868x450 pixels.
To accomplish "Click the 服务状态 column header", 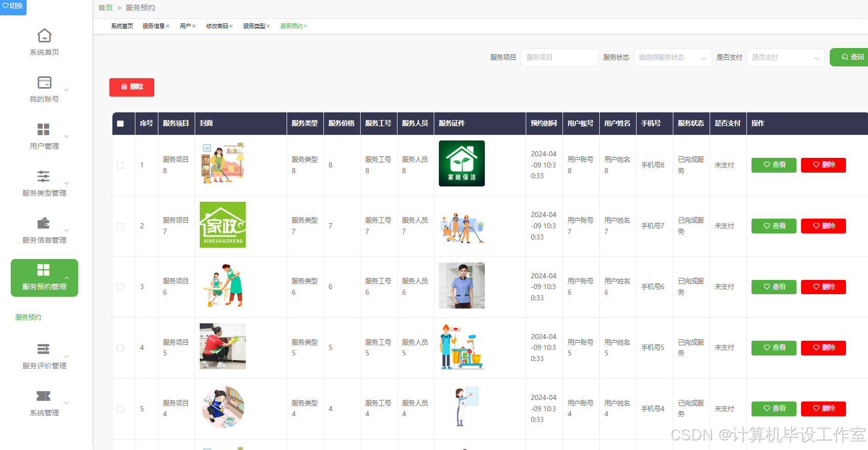I will click(691, 124).
